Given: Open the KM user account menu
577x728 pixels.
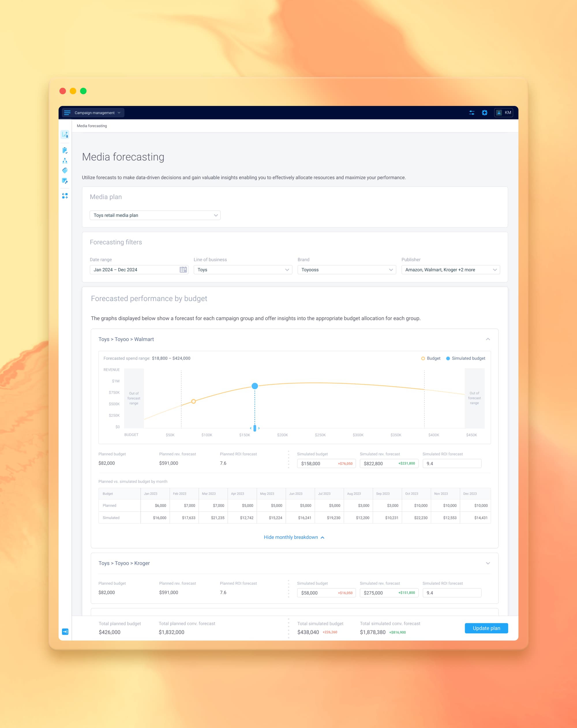Looking at the screenshot, I should (x=503, y=113).
